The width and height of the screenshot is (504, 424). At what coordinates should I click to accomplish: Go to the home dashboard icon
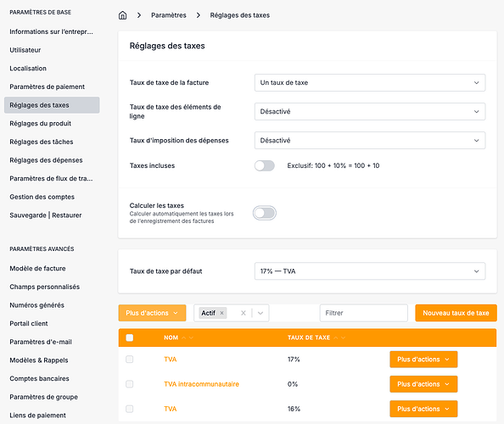tap(122, 15)
